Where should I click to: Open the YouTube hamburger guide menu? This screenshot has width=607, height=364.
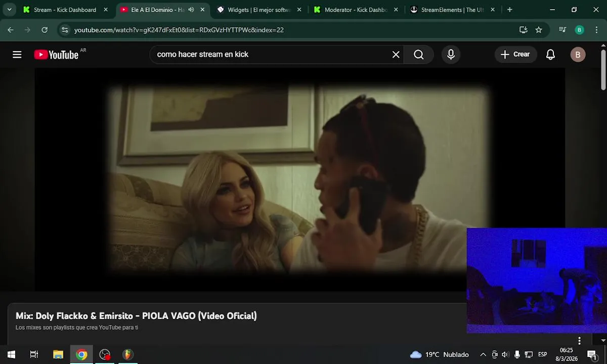pos(17,55)
